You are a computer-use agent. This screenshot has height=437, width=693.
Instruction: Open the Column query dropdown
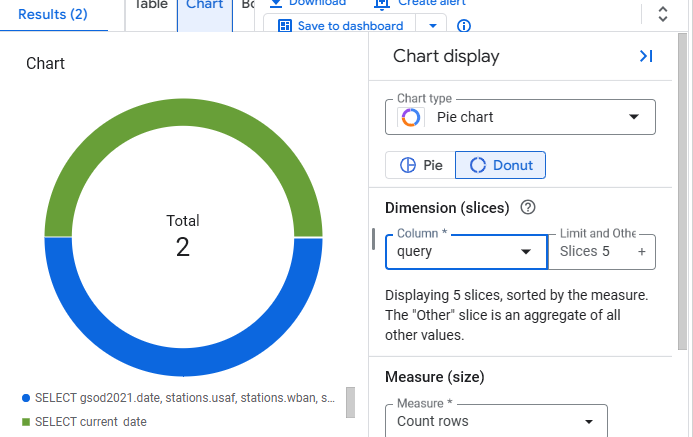(466, 252)
